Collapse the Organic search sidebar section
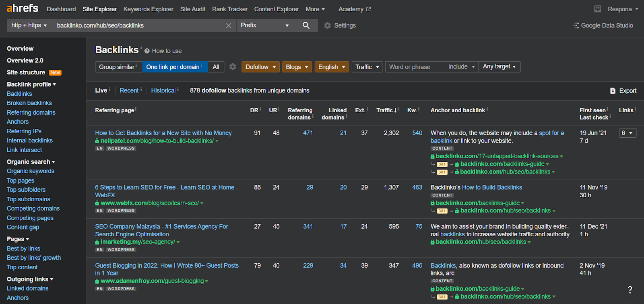The width and height of the screenshot is (644, 304). (31, 161)
